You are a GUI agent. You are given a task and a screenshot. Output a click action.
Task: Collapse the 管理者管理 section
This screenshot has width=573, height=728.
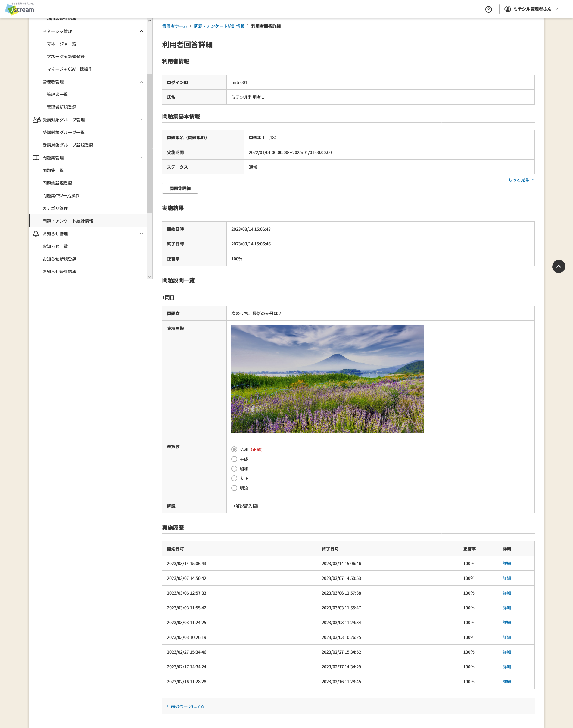point(141,82)
